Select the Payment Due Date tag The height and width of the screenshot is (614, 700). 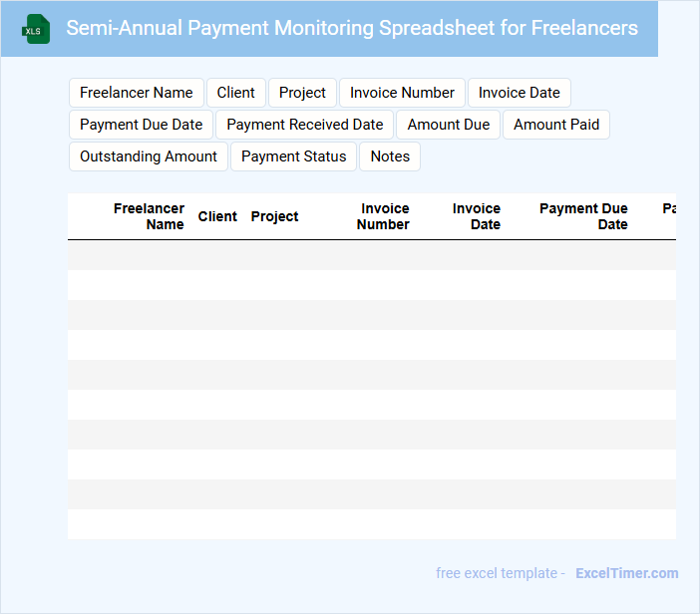click(141, 125)
